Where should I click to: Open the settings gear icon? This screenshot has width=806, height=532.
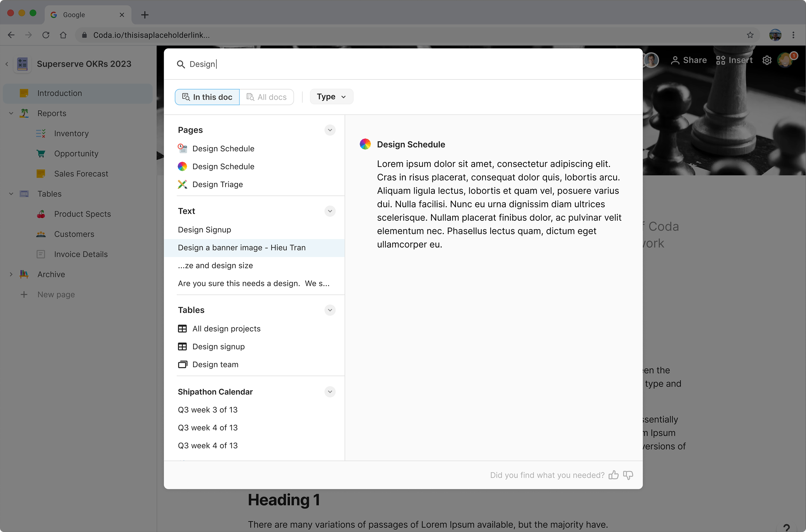(767, 60)
